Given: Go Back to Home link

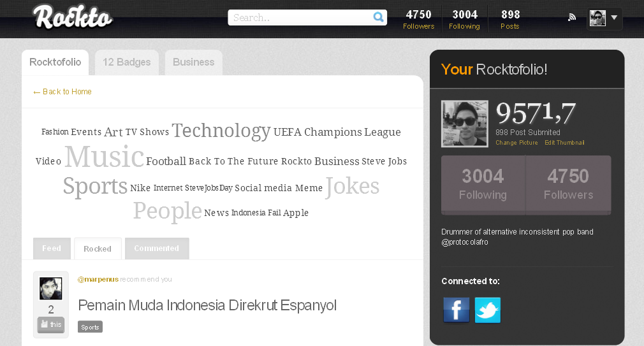Looking at the screenshot, I should coord(62,92).
